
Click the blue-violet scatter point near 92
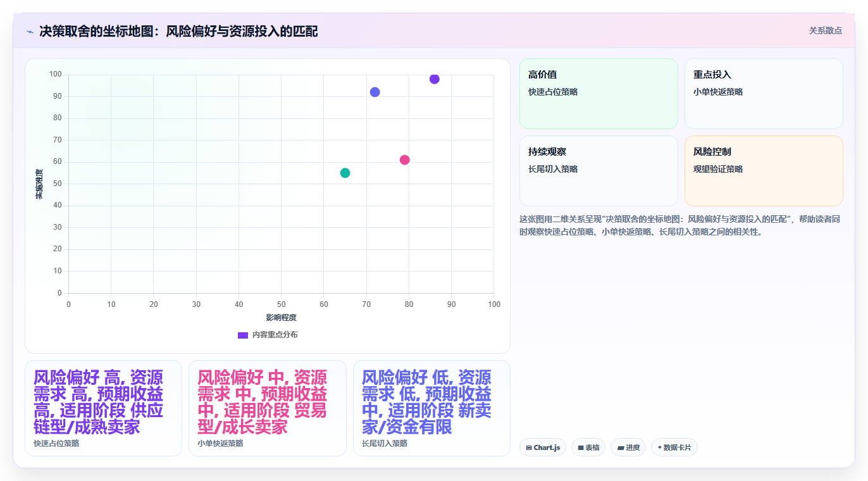375,92
